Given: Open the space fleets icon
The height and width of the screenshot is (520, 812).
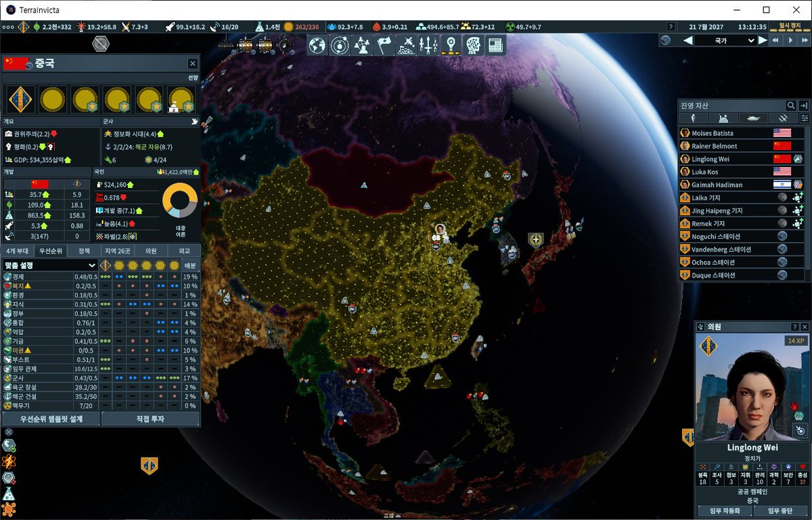Looking at the screenshot, I should click(406, 45).
